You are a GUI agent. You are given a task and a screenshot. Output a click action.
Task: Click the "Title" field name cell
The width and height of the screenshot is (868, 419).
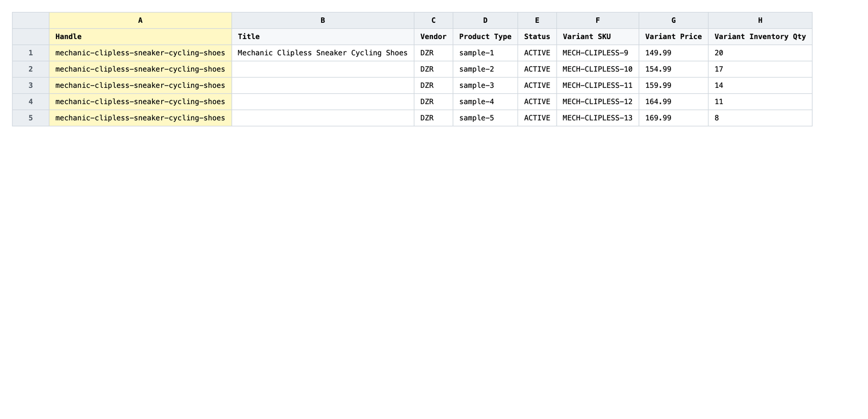click(323, 37)
